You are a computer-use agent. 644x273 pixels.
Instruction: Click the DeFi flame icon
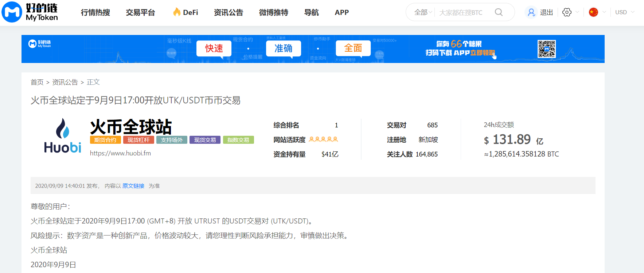click(177, 12)
